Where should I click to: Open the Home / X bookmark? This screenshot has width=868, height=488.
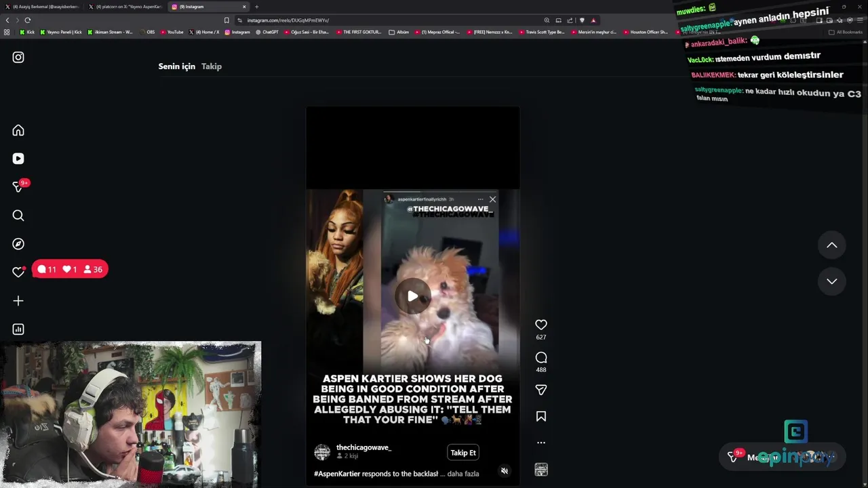tap(204, 32)
